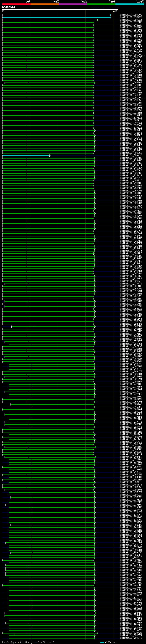Select label UniRef100_Q1XGA9
146x644 pixels.
pyautogui.click(x=131, y=103)
